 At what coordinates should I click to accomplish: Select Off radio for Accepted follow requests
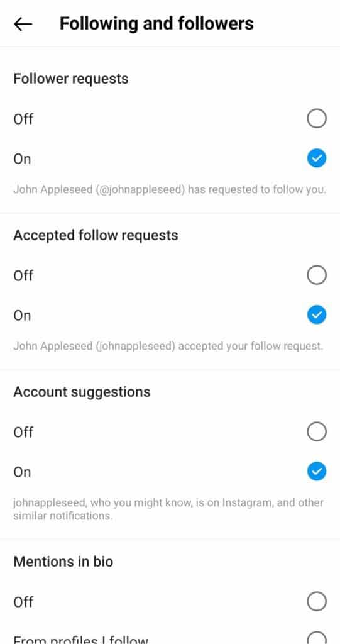[317, 275]
